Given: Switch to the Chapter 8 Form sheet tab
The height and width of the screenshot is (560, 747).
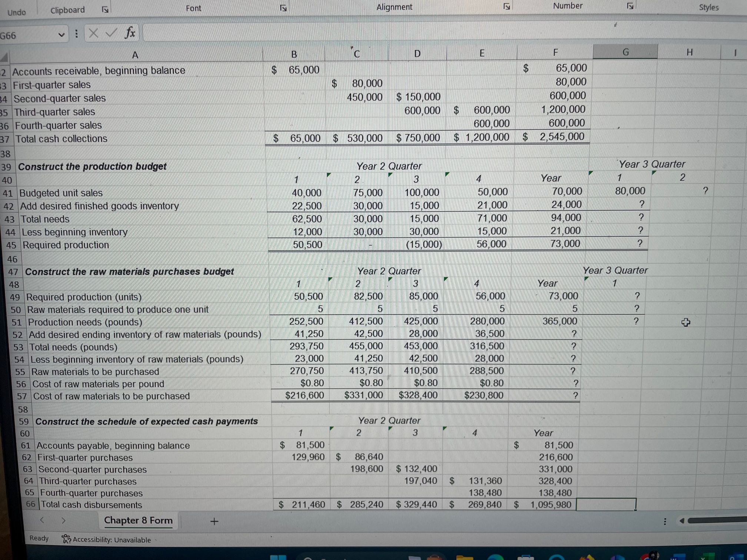Looking at the screenshot, I should (x=138, y=520).
